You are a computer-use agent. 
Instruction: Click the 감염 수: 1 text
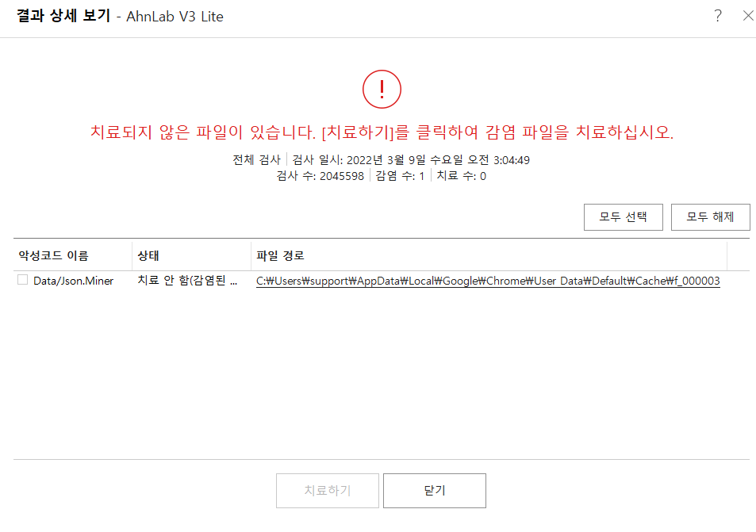pyautogui.click(x=400, y=176)
